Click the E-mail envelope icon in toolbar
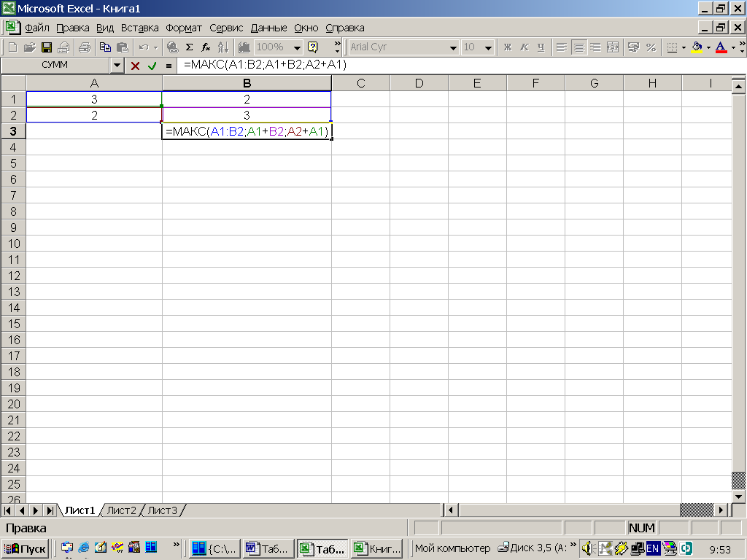 coord(64,47)
